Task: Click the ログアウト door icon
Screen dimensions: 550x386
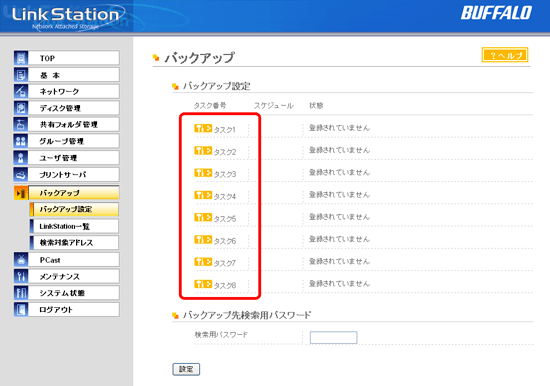Action: pyautogui.click(x=21, y=310)
